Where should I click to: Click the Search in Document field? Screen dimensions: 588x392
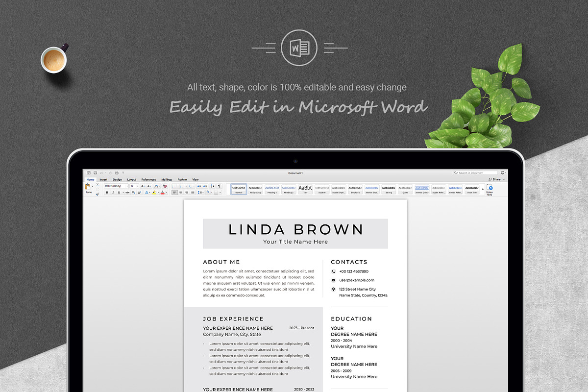tap(475, 173)
